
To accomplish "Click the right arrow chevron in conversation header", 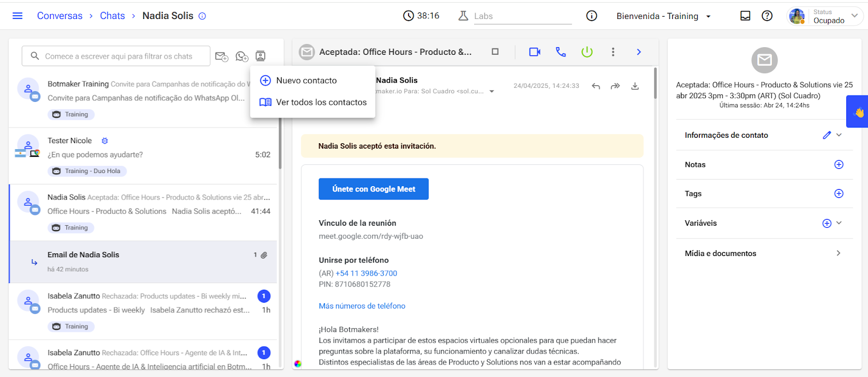I will tap(639, 52).
